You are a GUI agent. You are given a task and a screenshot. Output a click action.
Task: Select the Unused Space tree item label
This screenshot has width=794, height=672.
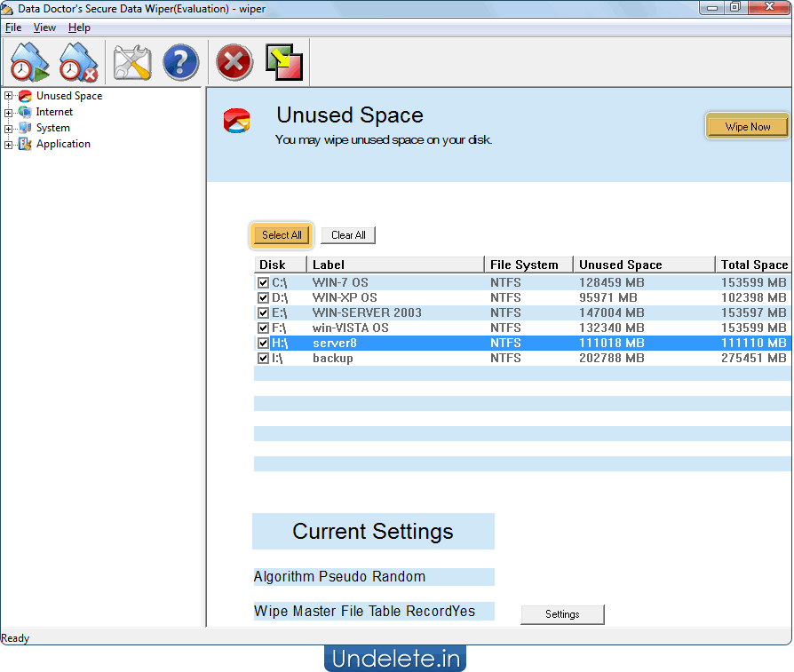pyautogui.click(x=69, y=96)
